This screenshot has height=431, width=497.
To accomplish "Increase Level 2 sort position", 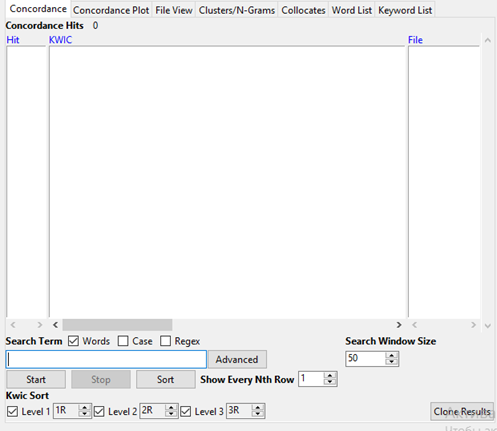I will pos(171,408).
